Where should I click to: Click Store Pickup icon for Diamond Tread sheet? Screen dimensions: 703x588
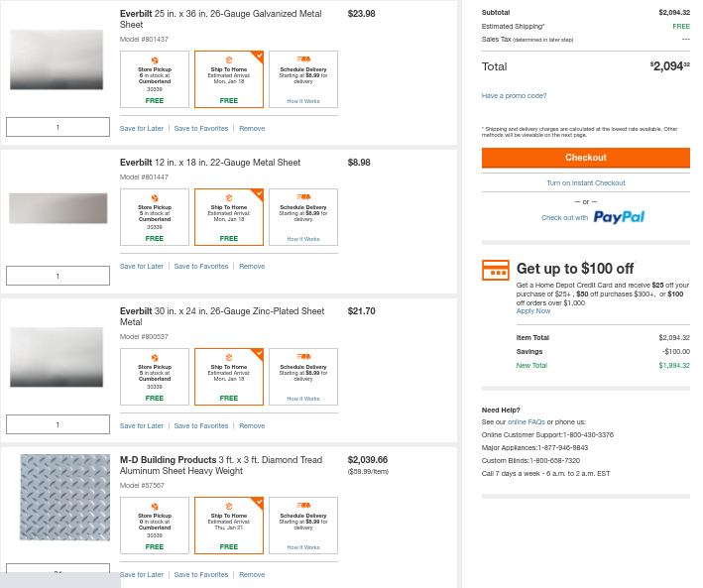[155, 505]
